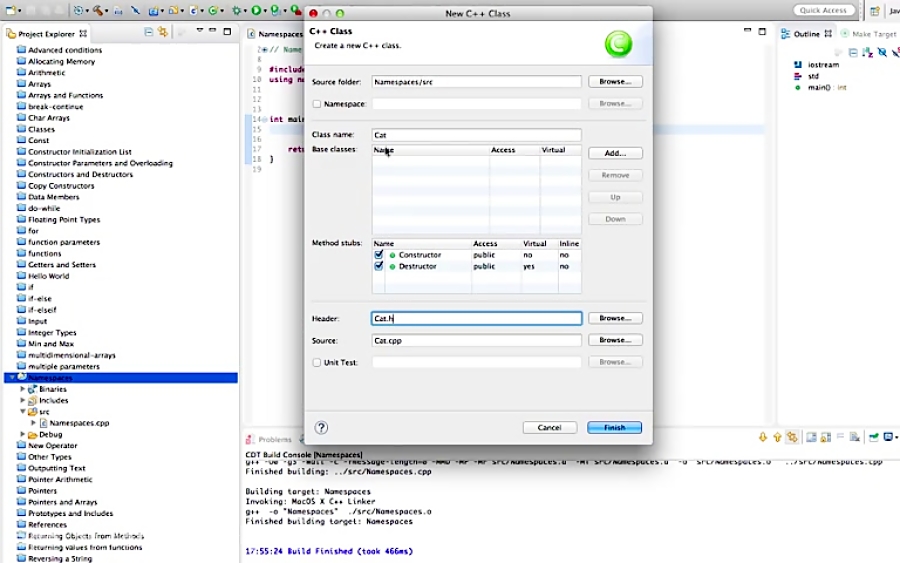
Task: Collapse all in Project Explorer
Action: (149, 32)
